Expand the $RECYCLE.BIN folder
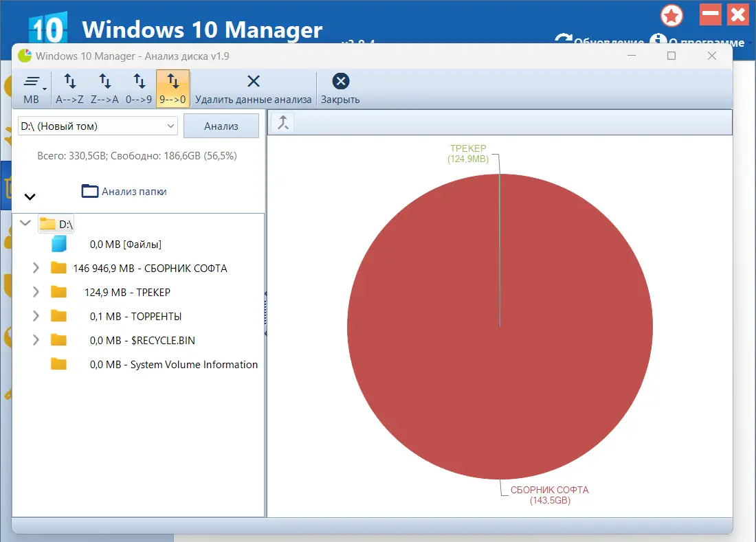756x542 pixels. click(36, 340)
